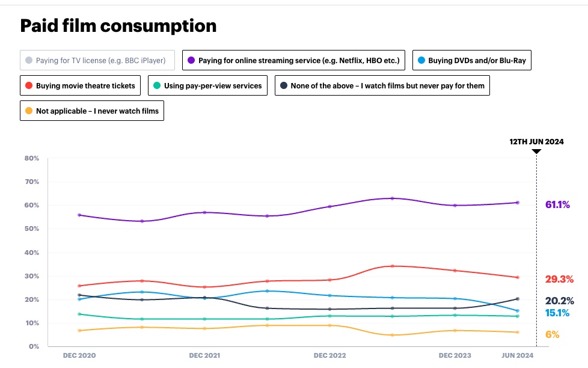Hide the Using pay-per-view services series

click(x=208, y=86)
